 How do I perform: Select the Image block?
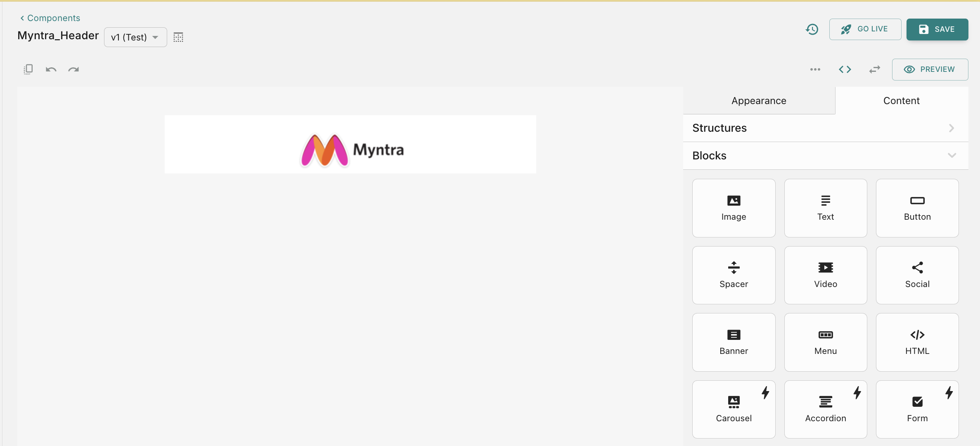click(734, 208)
